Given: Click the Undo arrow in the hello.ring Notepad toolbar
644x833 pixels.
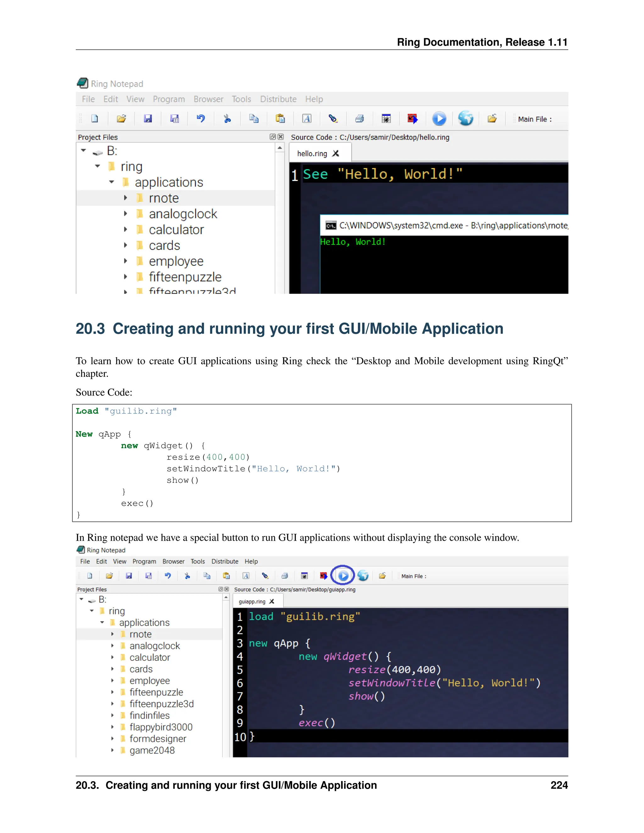Looking at the screenshot, I should click(201, 119).
